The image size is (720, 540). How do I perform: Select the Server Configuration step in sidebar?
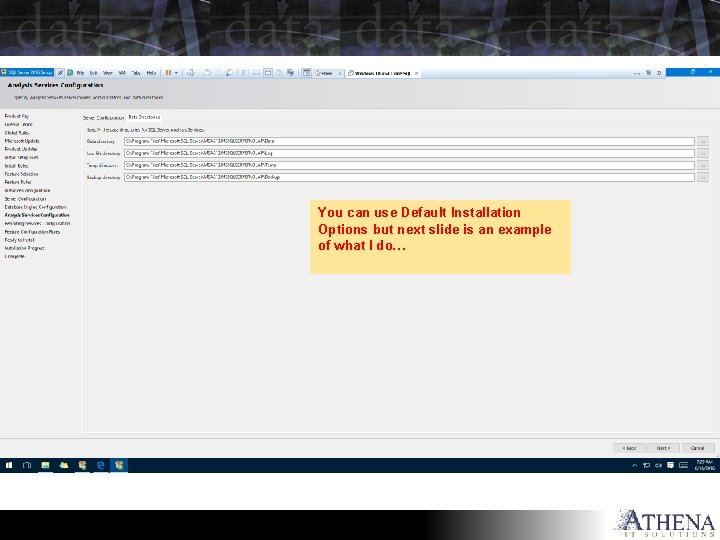coord(25,199)
